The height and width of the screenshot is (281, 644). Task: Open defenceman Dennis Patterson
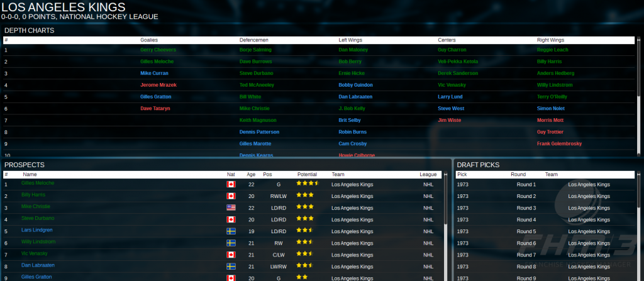[259, 132]
